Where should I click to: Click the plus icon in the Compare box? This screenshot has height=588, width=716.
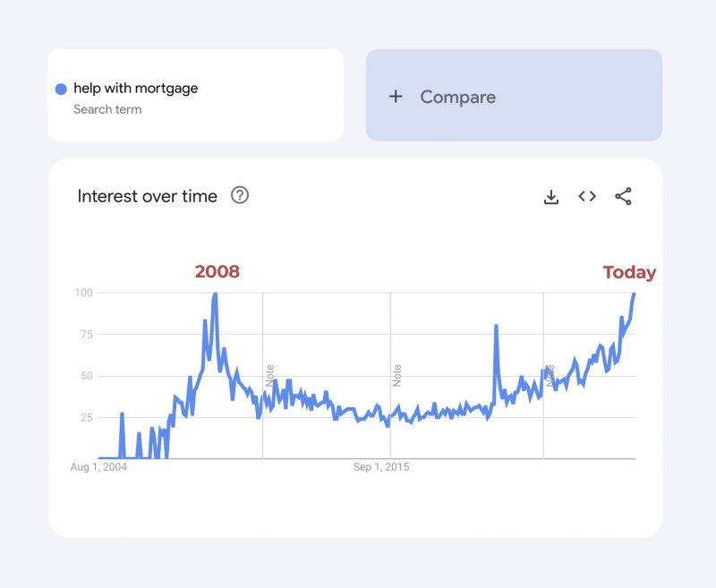(396, 96)
